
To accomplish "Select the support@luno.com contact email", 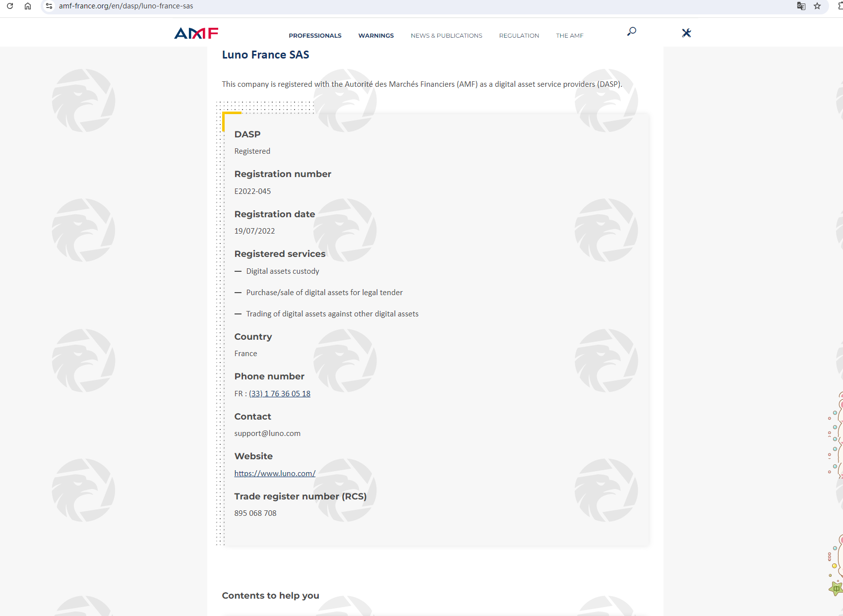I will (x=267, y=433).
